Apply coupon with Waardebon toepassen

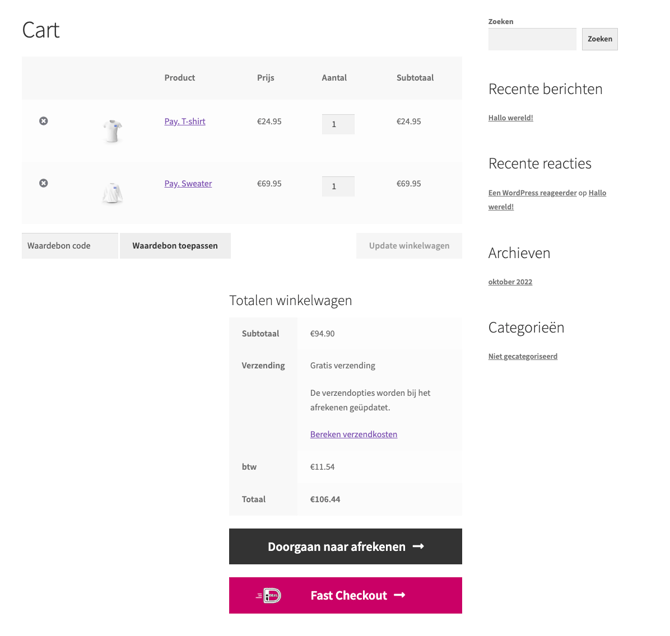175,246
